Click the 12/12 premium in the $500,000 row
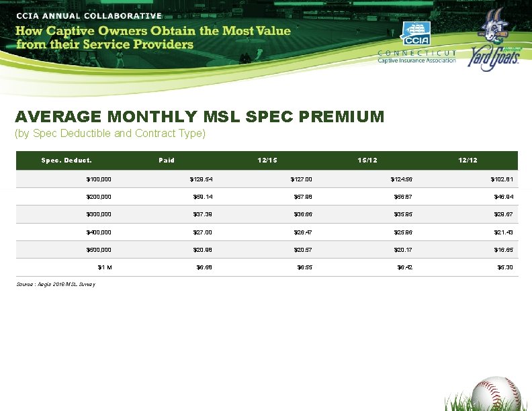Screen dimensions: 532x411 click(x=504, y=250)
